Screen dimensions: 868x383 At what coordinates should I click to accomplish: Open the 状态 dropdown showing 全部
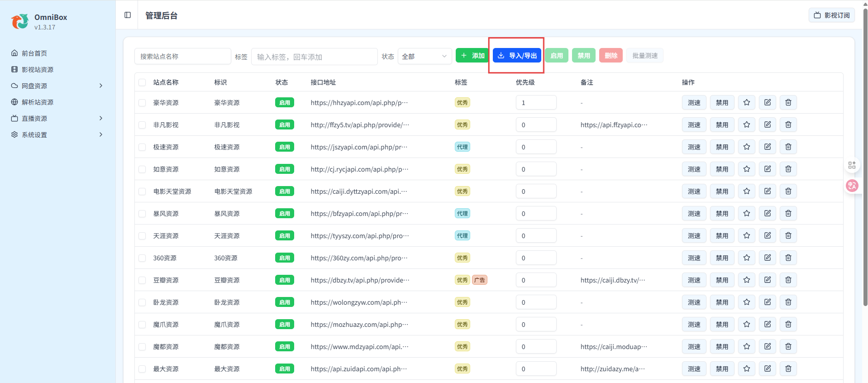click(424, 56)
